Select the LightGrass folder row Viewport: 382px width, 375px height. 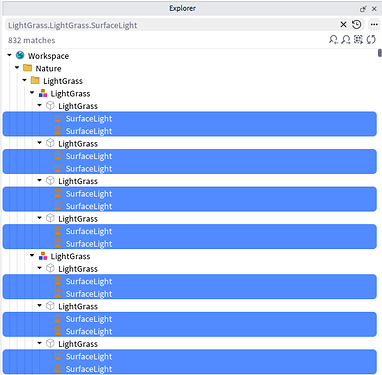pos(190,81)
